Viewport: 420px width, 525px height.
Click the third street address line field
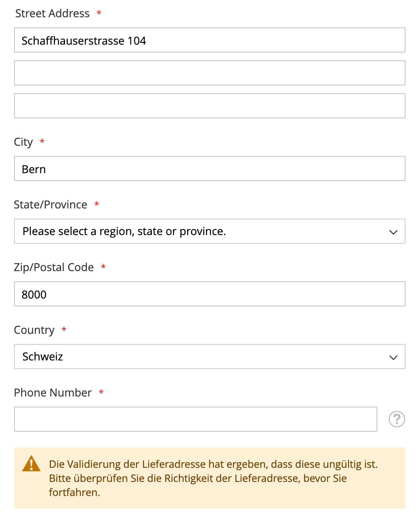click(210, 106)
